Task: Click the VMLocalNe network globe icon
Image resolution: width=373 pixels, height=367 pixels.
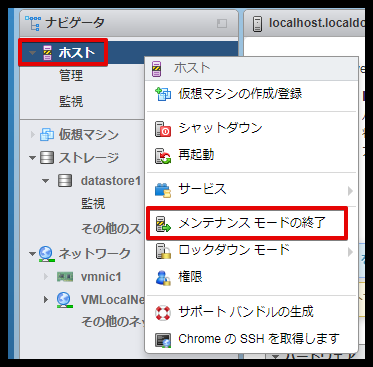Action: 65,300
